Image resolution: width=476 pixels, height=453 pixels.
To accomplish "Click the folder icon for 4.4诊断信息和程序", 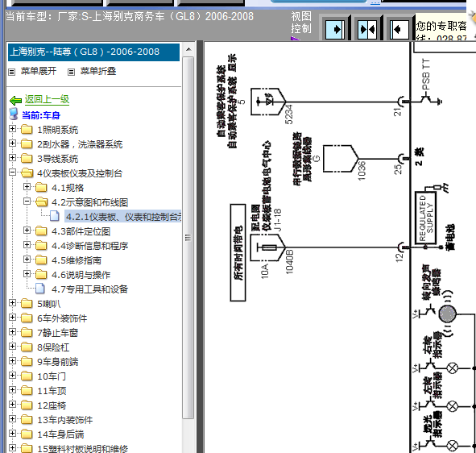I will coord(41,246).
